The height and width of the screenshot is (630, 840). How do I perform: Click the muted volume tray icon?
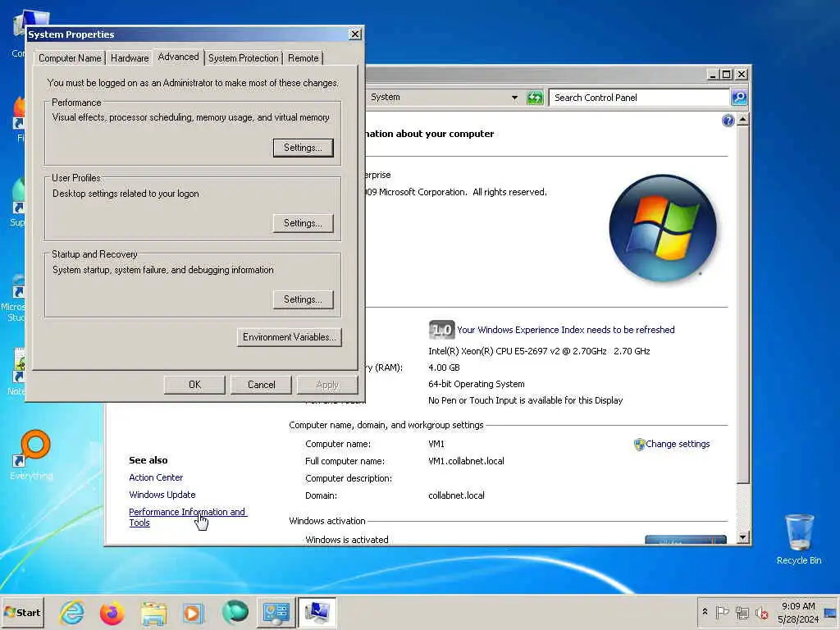tap(761, 612)
